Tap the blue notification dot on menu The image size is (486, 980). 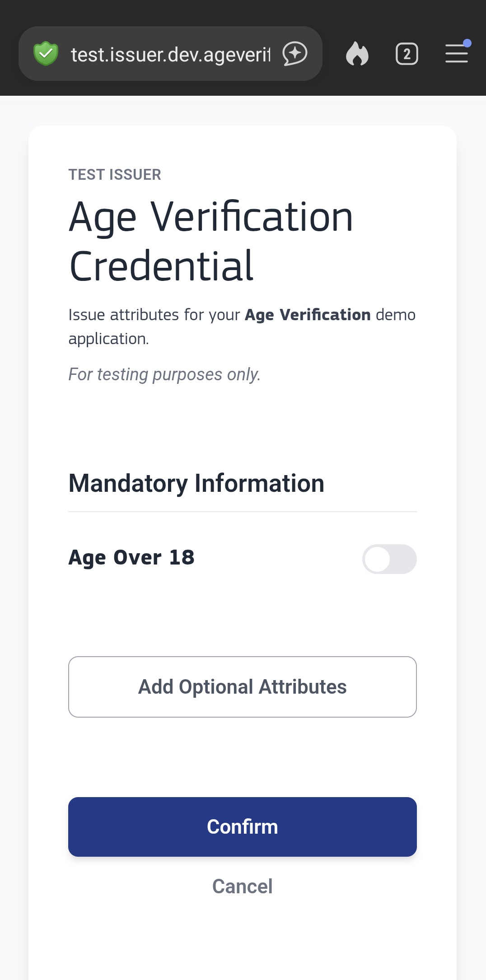pos(467,43)
